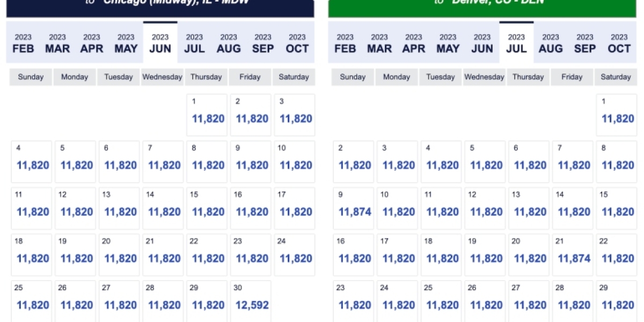This screenshot has width=644, height=322.
Task: Select July 1 Saturday fare to Denver
Action: point(616,115)
